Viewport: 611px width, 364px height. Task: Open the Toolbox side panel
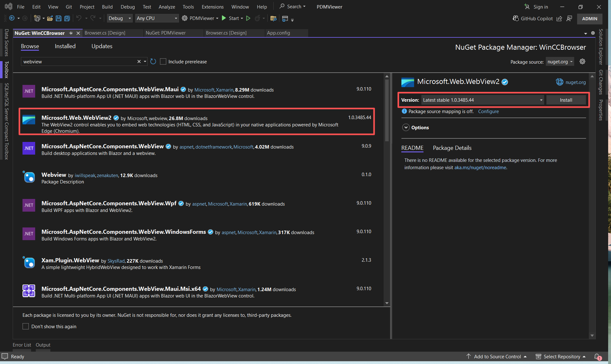pos(6,70)
